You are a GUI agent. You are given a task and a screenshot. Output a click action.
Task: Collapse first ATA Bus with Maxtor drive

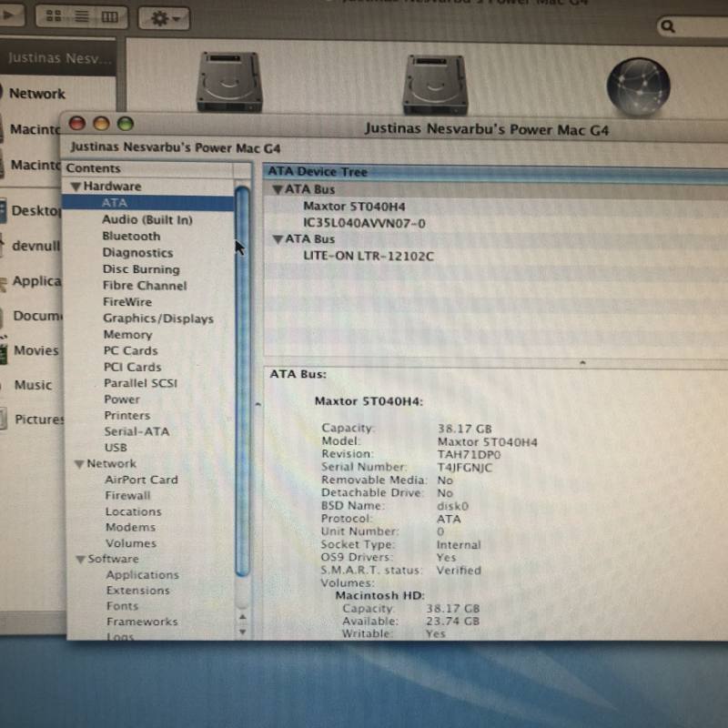(x=278, y=189)
